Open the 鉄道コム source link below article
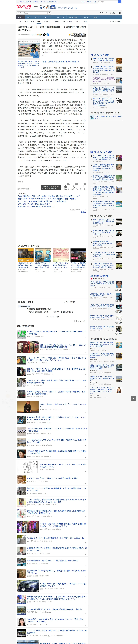This screenshot has width=138, height=644. pos(84,212)
